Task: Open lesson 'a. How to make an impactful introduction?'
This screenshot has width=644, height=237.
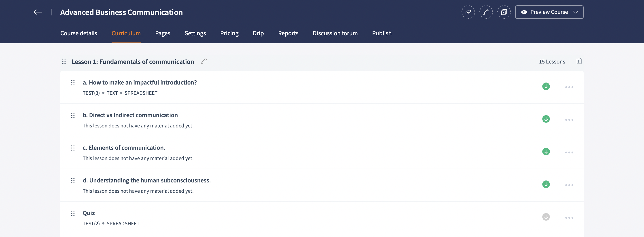Action: pyautogui.click(x=140, y=82)
